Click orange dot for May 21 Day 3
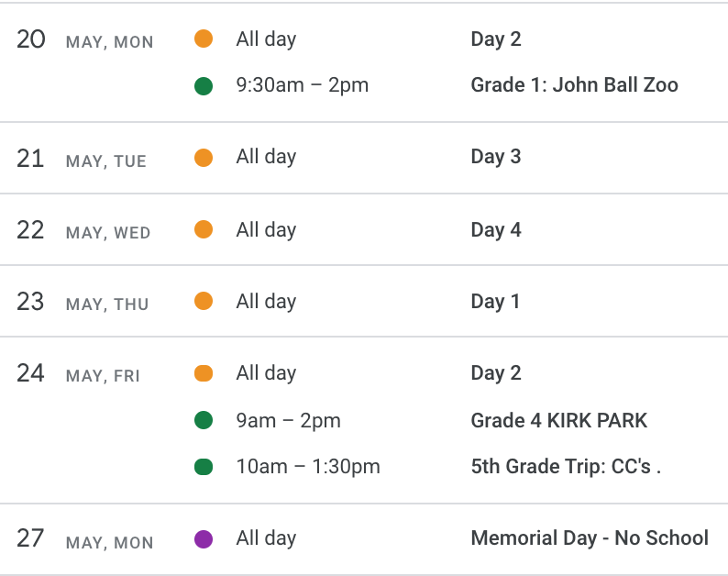Viewport: 728px width, 576px height. point(204,158)
